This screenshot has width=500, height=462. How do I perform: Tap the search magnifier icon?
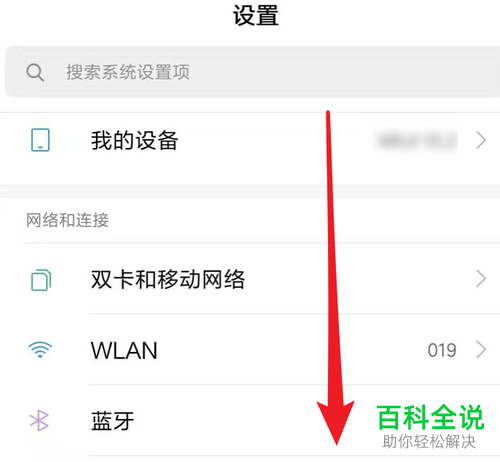pyautogui.click(x=35, y=72)
